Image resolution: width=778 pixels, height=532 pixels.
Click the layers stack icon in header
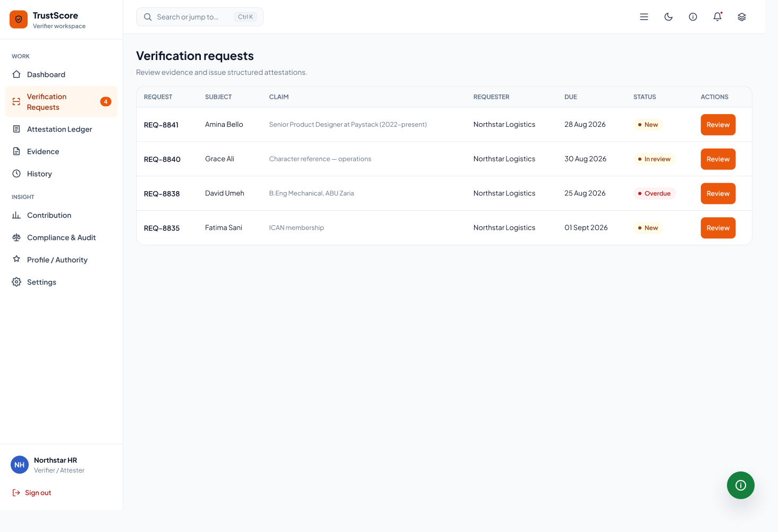(742, 17)
